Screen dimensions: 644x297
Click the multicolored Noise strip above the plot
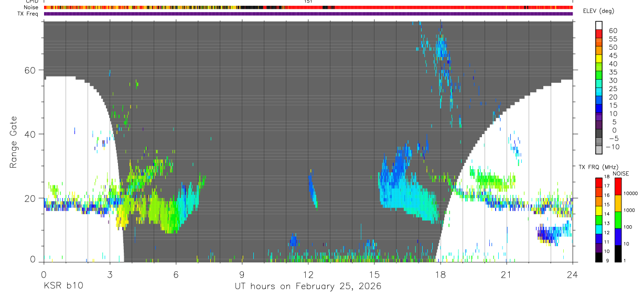(308, 7)
